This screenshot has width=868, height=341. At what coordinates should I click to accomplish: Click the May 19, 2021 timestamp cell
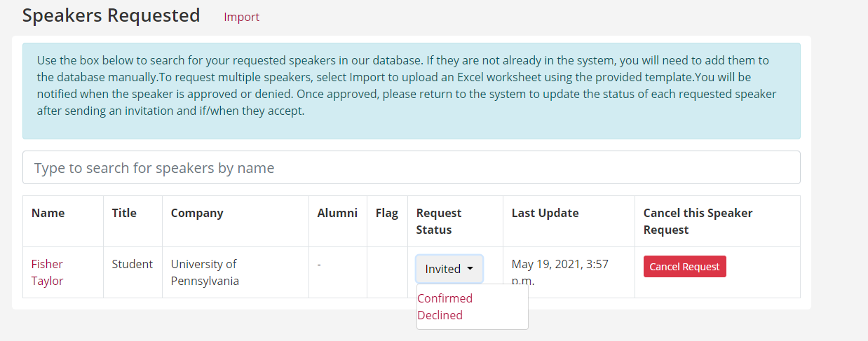point(560,272)
